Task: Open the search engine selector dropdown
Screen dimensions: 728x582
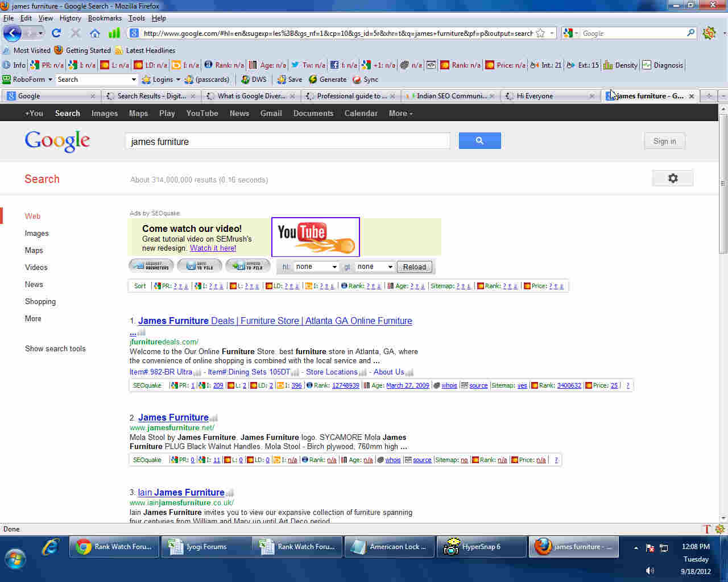Action: point(570,33)
